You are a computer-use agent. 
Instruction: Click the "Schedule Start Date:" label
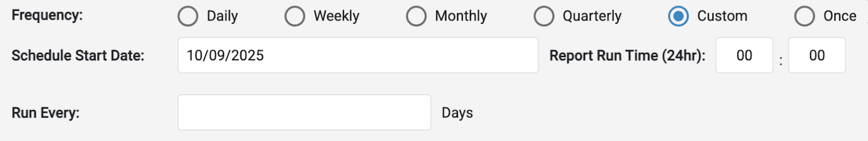coord(78,56)
